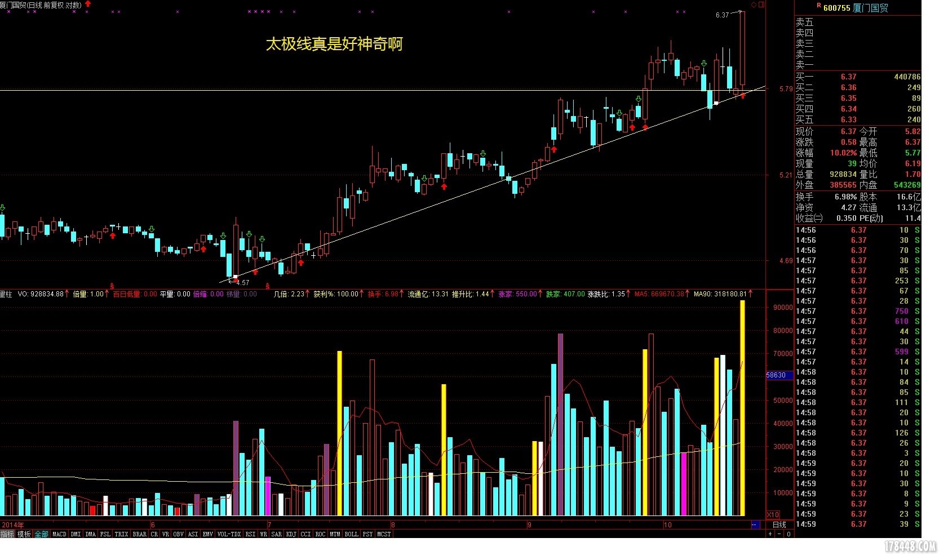Select the MCST indicator tab
Viewport: 948px width, 560px height.
click(384, 534)
